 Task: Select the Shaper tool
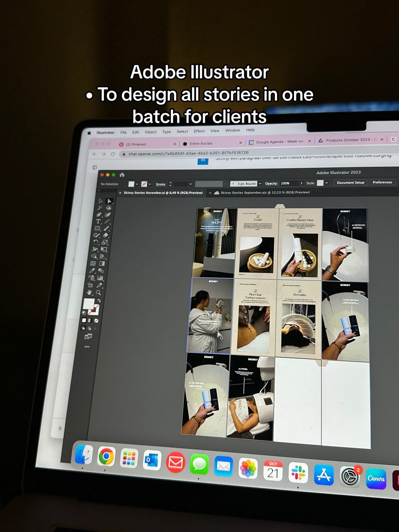pos(97,235)
